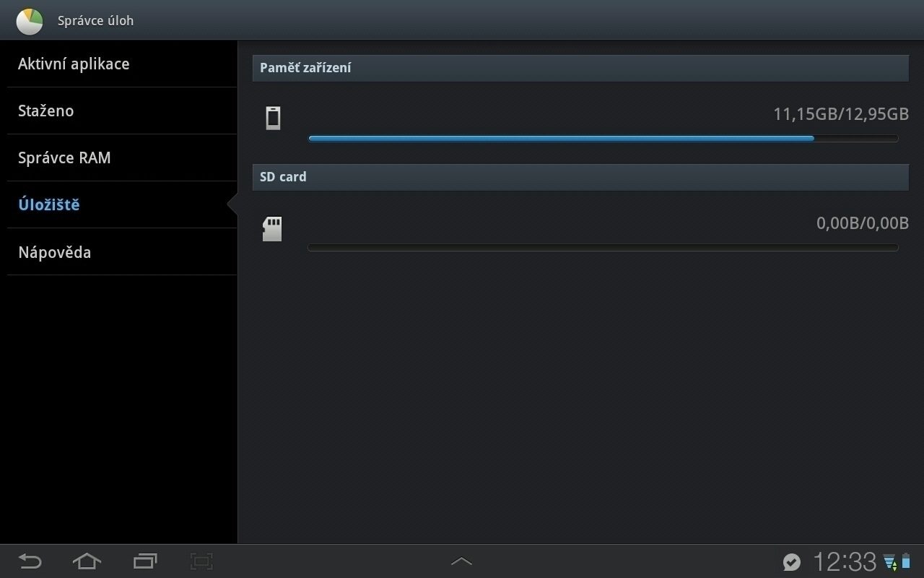Tap the Správce úloh pie chart icon

coord(30,21)
